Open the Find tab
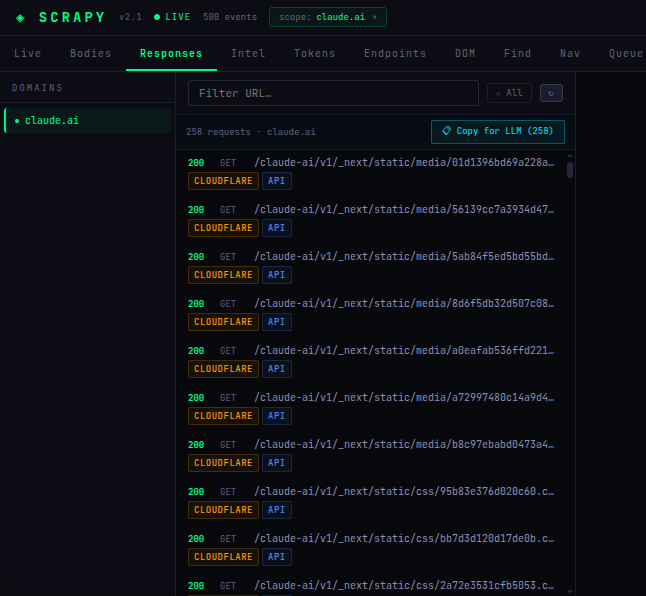646x596 pixels. (517, 53)
